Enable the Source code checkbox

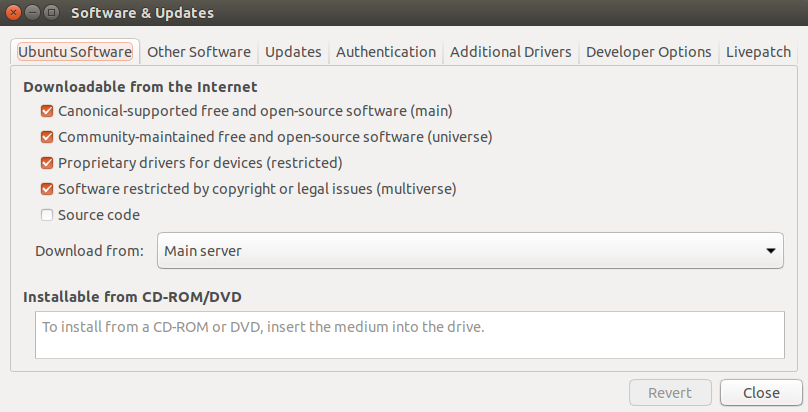[x=47, y=215]
